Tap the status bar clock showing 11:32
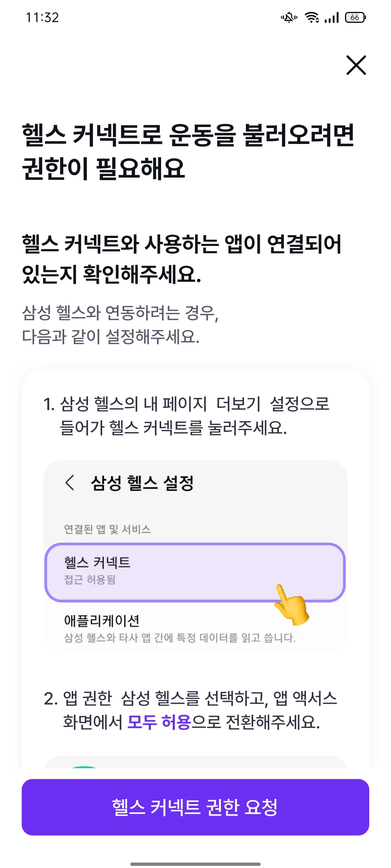 pos(42,17)
